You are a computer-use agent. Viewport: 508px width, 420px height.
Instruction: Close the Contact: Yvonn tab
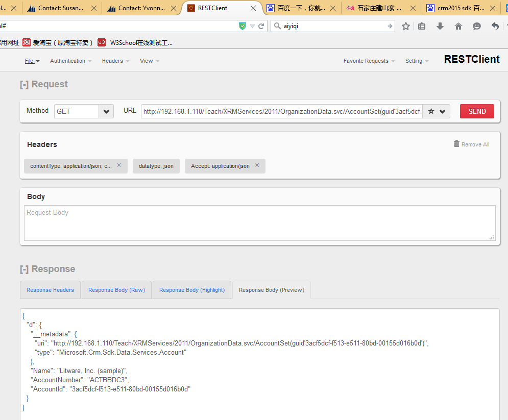pos(174,8)
